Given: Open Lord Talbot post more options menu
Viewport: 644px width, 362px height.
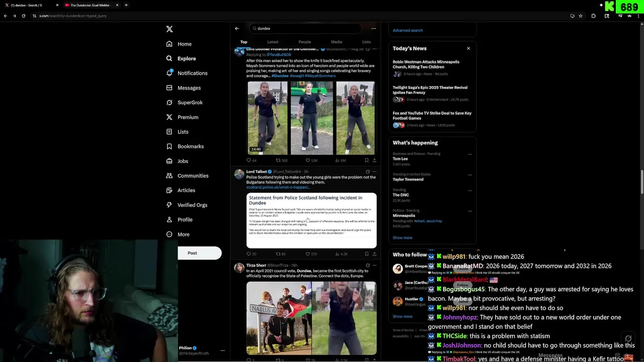Looking at the screenshot, I should click(x=374, y=171).
